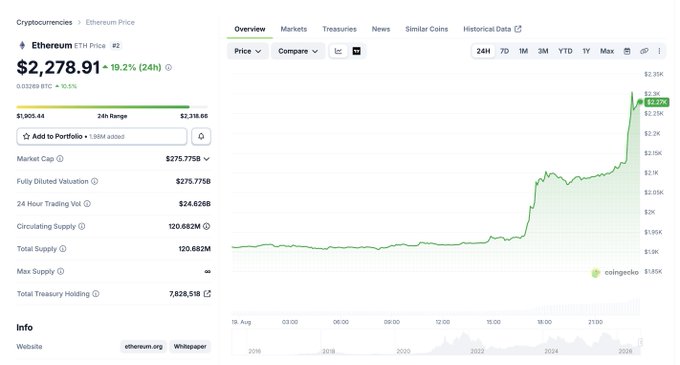Screen dimensions: 680x365
Task: Open the News tab
Action: 381,29
